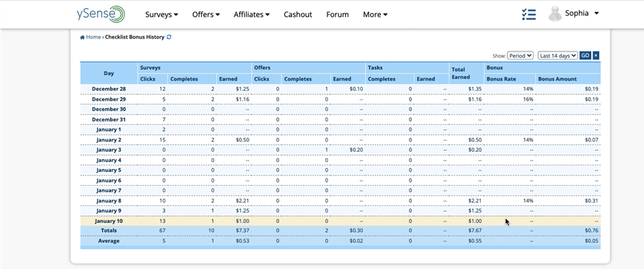Viewport: 644px width, 269px height.
Task: Click the GO button
Action: 585,56
